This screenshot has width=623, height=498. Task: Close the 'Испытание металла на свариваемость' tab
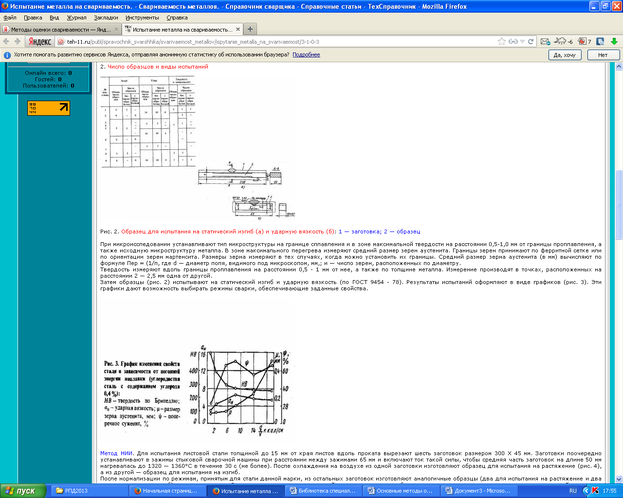pyautogui.click(x=238, y=29)
